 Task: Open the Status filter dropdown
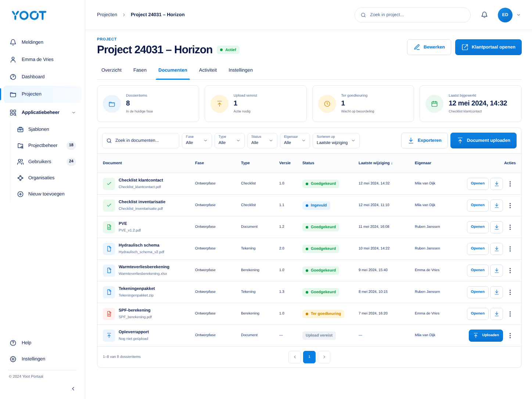pos(262,141)
